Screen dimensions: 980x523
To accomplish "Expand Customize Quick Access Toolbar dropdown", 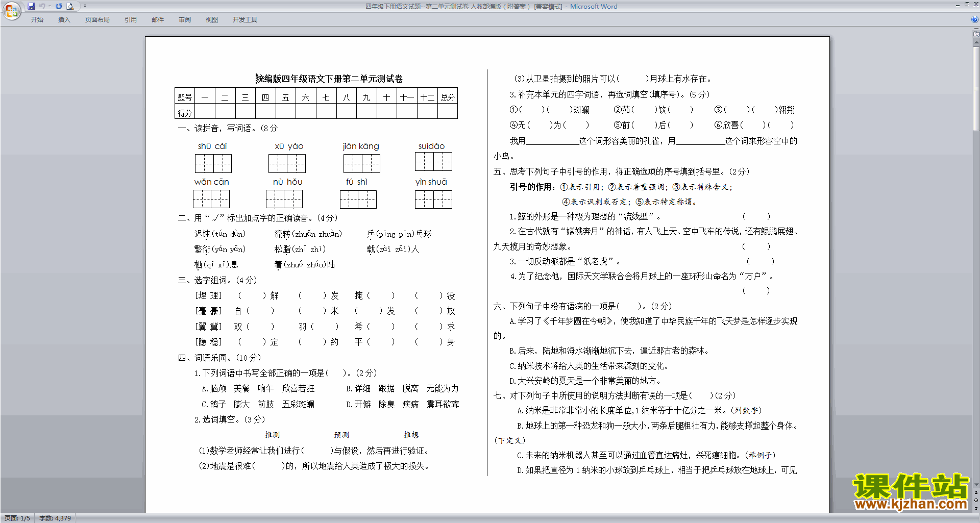I will click(x=85, y=6).
